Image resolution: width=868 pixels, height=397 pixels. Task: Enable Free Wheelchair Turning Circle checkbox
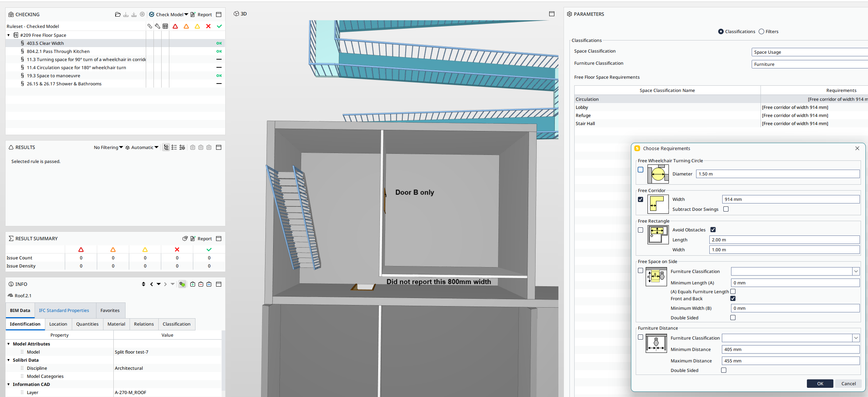click(x=641, y=170)
